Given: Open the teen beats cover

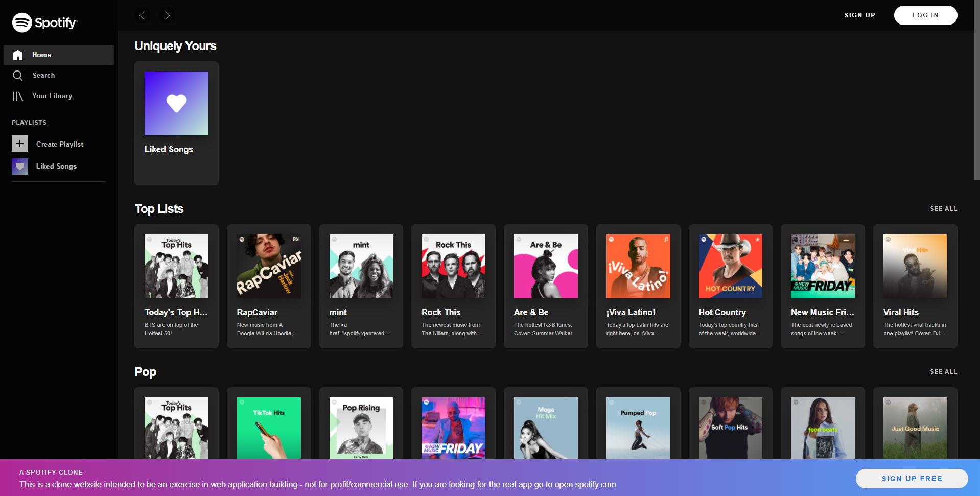Looking at the screenshot, I should tap(823, 428).
